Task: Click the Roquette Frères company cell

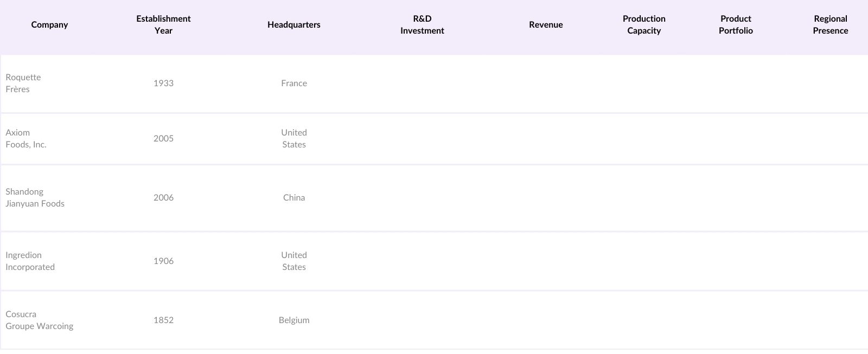Action: [x=23, y=83]
